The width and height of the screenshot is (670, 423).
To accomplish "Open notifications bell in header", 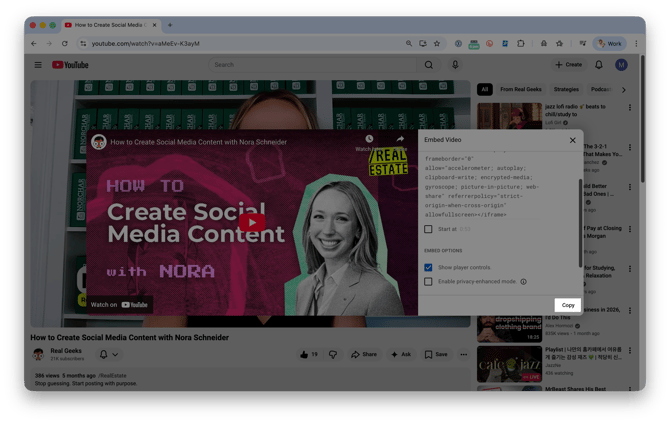I will click(599, 65).
